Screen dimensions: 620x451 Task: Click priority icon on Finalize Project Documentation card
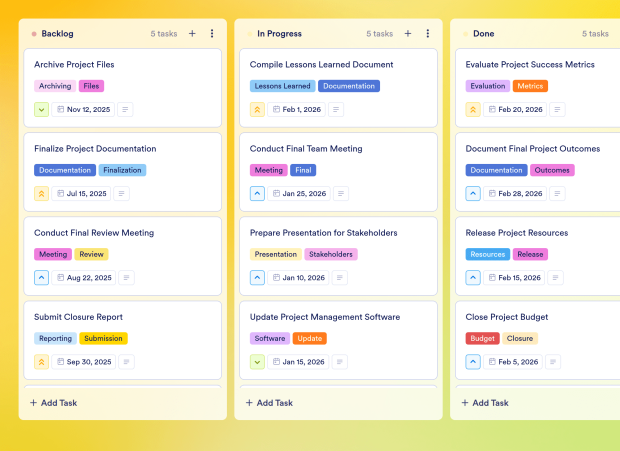42,194
